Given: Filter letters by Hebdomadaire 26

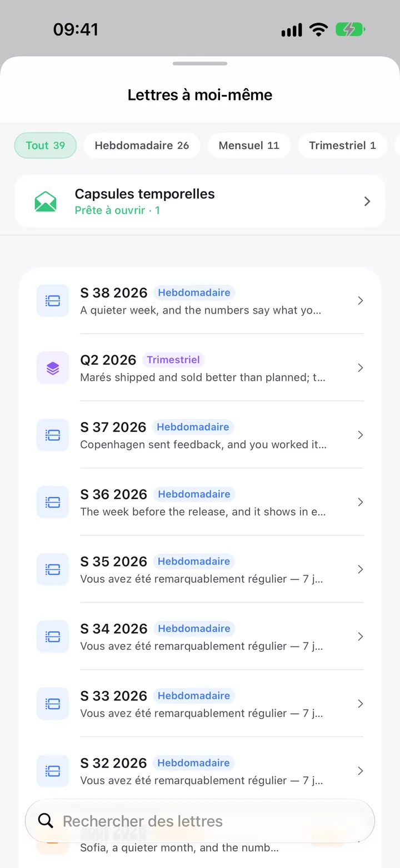Looking at the screenshot, I should point(142,145).
